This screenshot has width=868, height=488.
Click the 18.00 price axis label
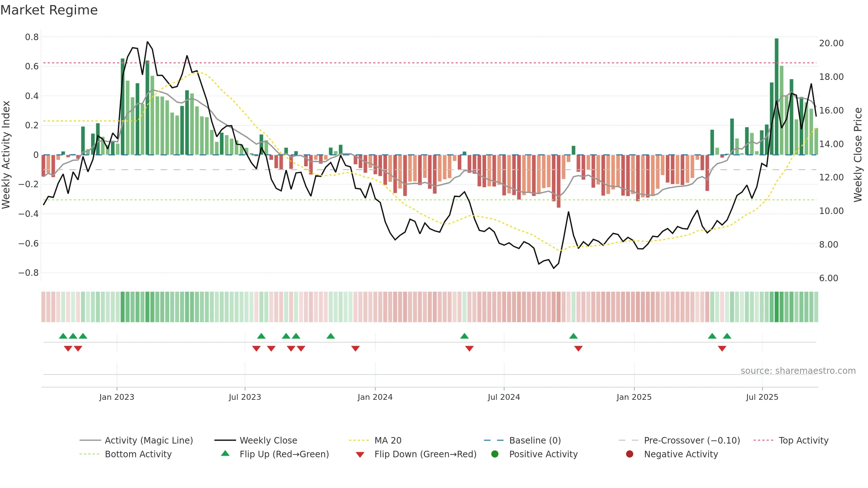[x=831, y=77]
